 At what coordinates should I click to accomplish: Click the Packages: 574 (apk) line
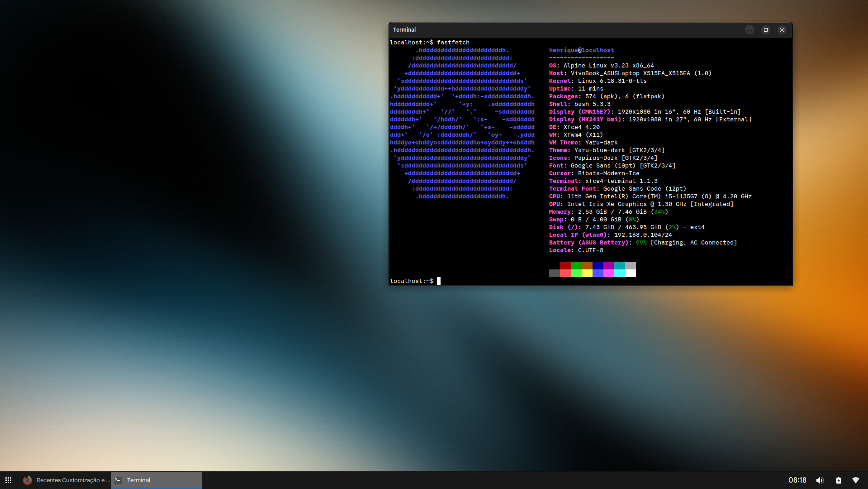click(x=607, y=96)
